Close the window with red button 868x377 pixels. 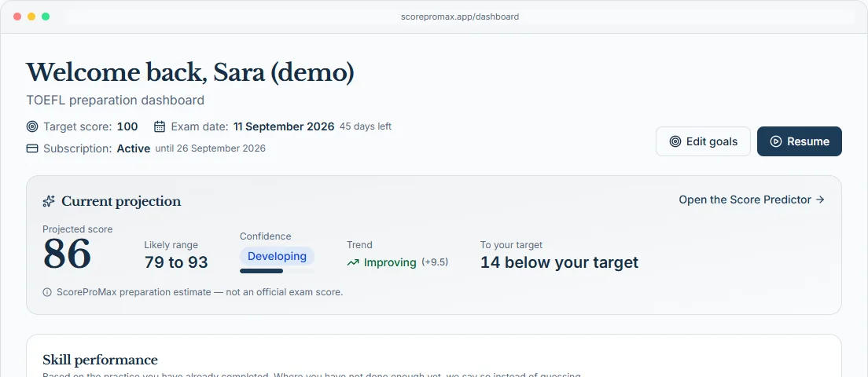coord(17,16)
